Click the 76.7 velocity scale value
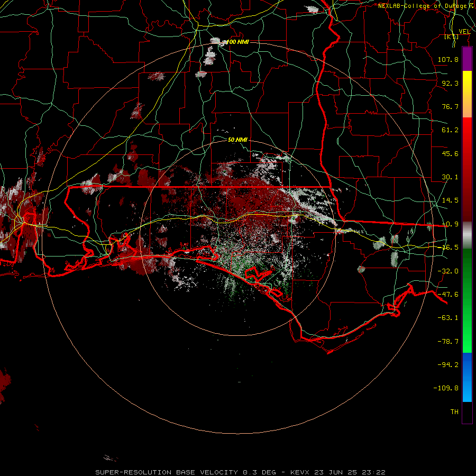476x476 pixels. coord(450,106)
